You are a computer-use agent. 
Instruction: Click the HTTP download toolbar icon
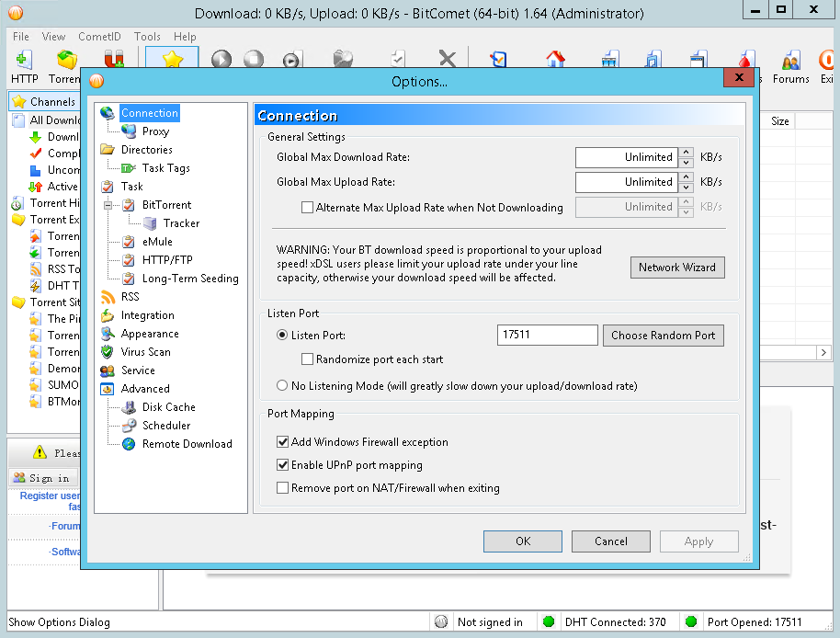pos(24,59)
